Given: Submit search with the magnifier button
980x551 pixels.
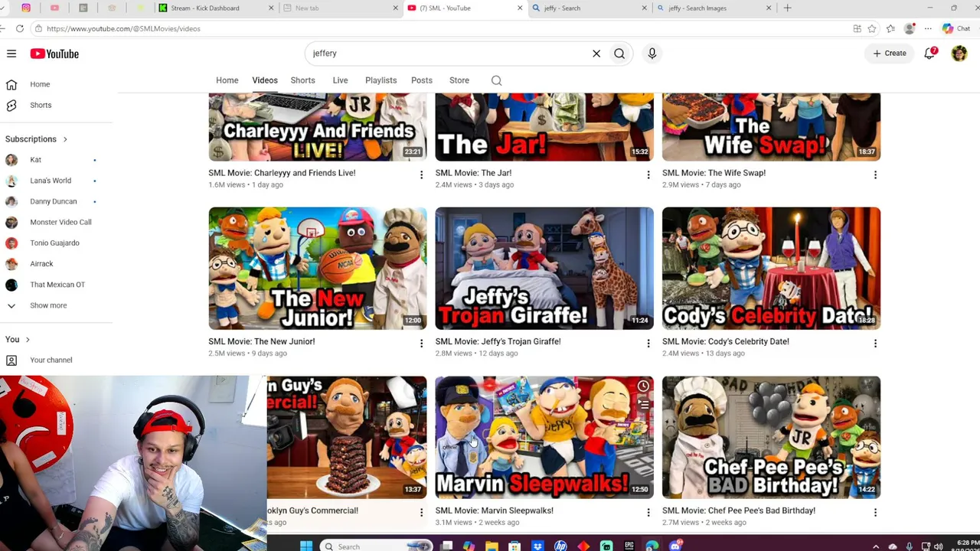Looking at the screenshot, I should [x=619, y=54].
